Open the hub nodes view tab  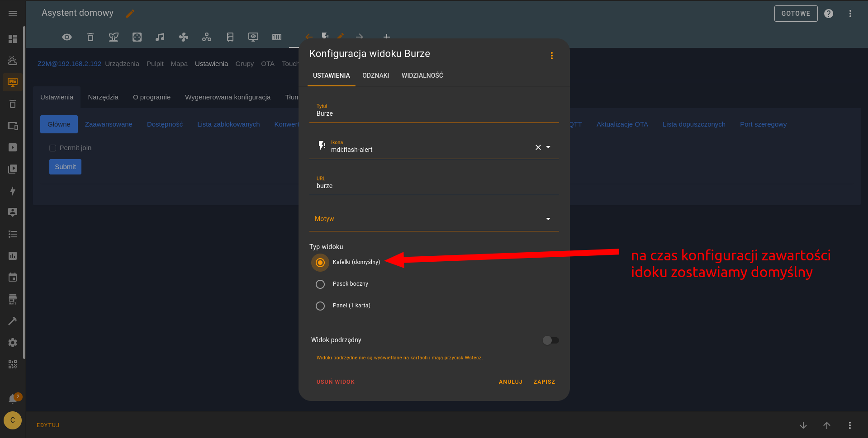207,37
